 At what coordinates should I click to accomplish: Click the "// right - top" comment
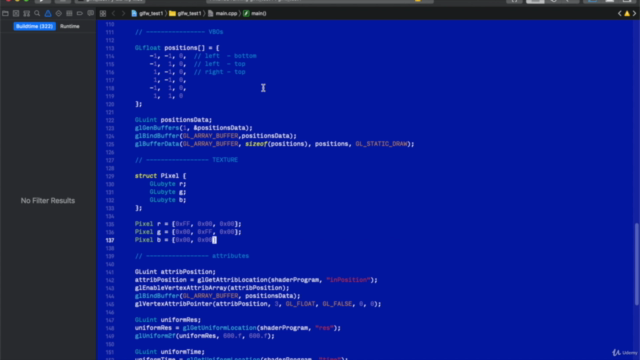[x=220, y=72]
